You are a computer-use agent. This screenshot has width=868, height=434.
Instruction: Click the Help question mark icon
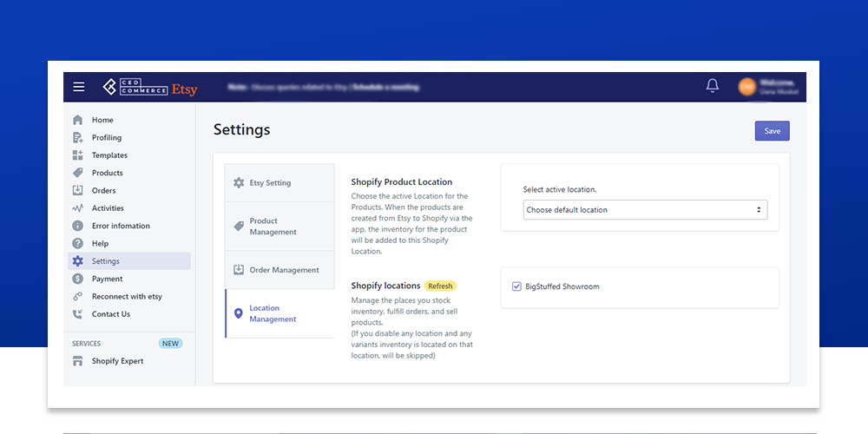coord(77,244)
